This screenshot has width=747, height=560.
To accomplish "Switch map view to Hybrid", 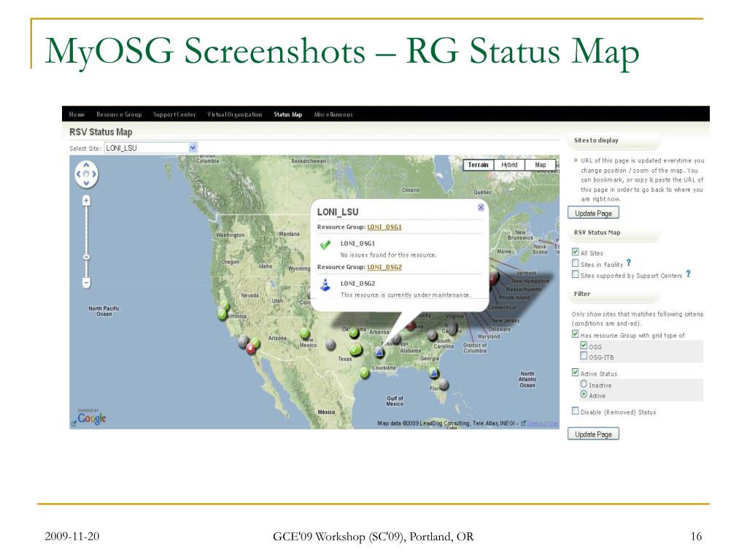I will (x=509, y=165).
